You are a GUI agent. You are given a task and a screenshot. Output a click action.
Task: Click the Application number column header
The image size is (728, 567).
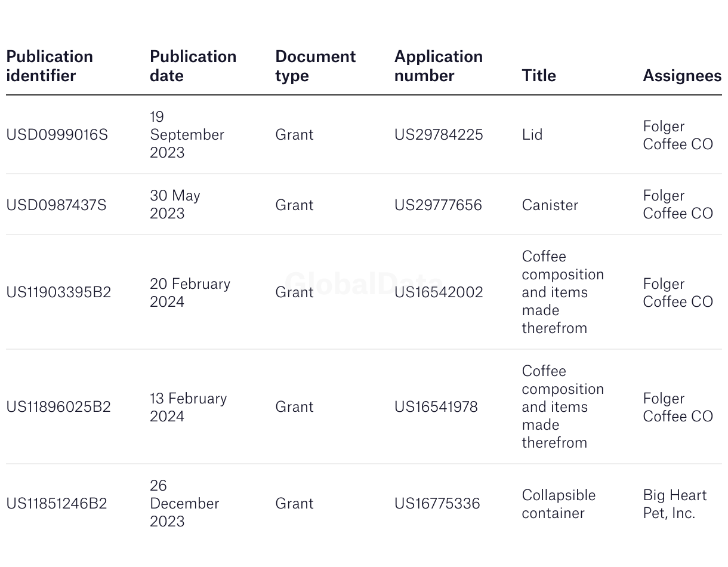[x=438, y=66]
